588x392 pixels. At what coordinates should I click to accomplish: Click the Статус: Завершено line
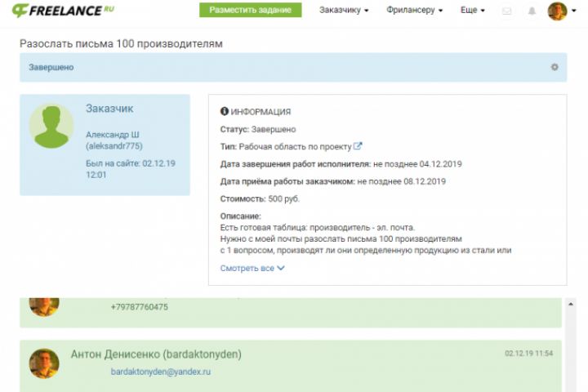tap(258, 129)
